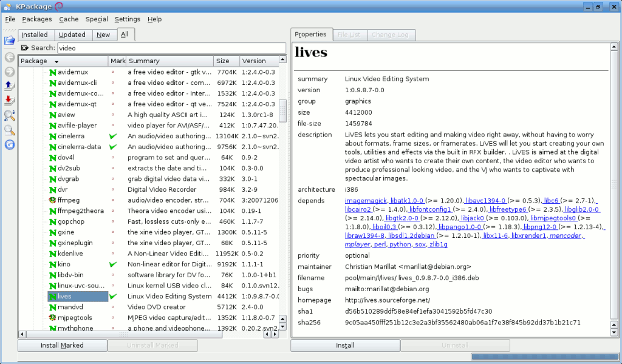Click the red down-arrow toolbar icon
Screen dimensions: 622x364
pyautogui.click(x=10, y=101)
